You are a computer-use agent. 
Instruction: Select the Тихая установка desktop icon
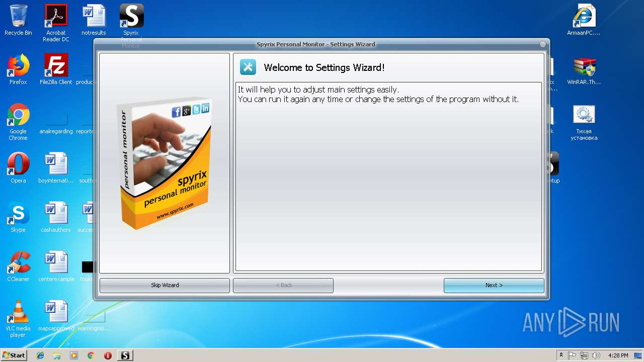pyautogui.click(x=584, y=122)
